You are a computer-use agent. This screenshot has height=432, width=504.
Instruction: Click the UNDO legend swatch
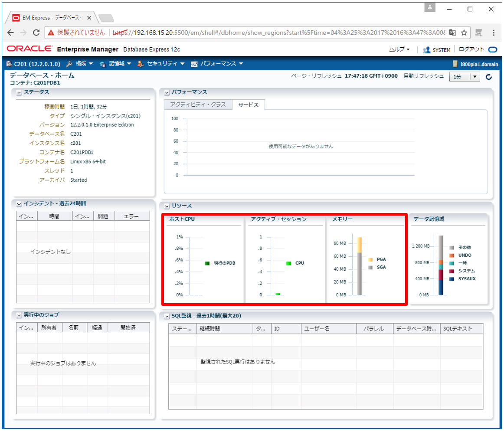click(x=452, y=255)
